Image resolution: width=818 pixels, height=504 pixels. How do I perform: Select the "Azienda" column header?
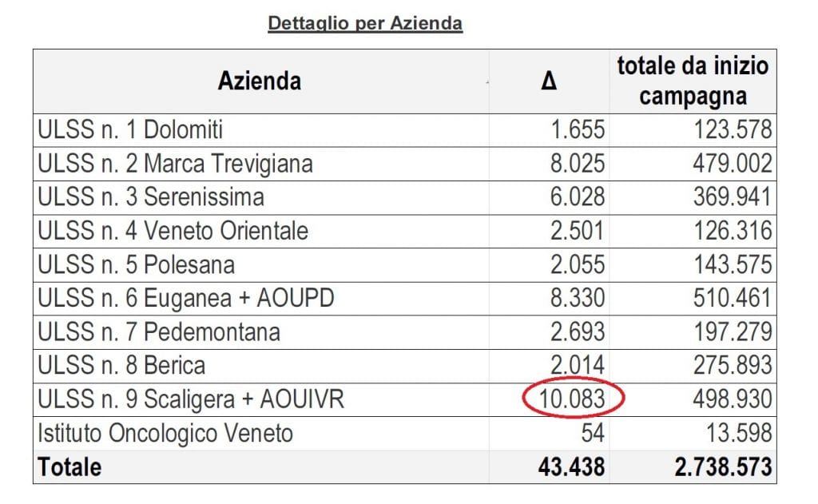(x=260, y=81)
